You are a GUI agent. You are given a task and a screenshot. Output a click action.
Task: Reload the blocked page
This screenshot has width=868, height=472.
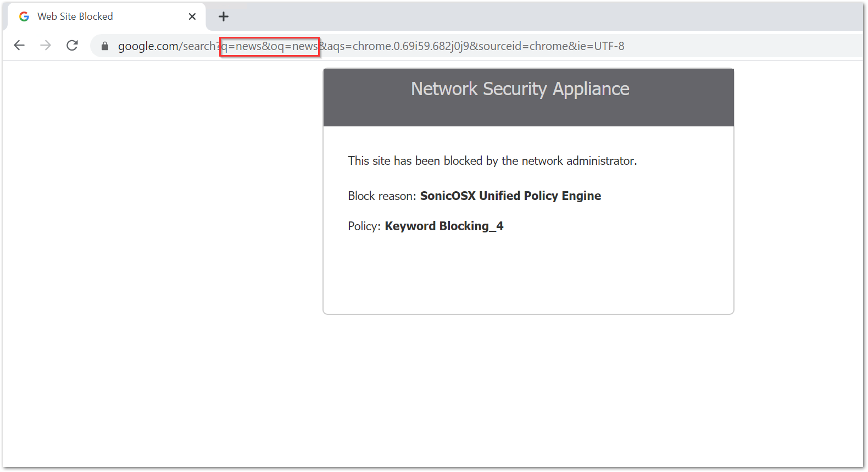[x=72, y=46]
